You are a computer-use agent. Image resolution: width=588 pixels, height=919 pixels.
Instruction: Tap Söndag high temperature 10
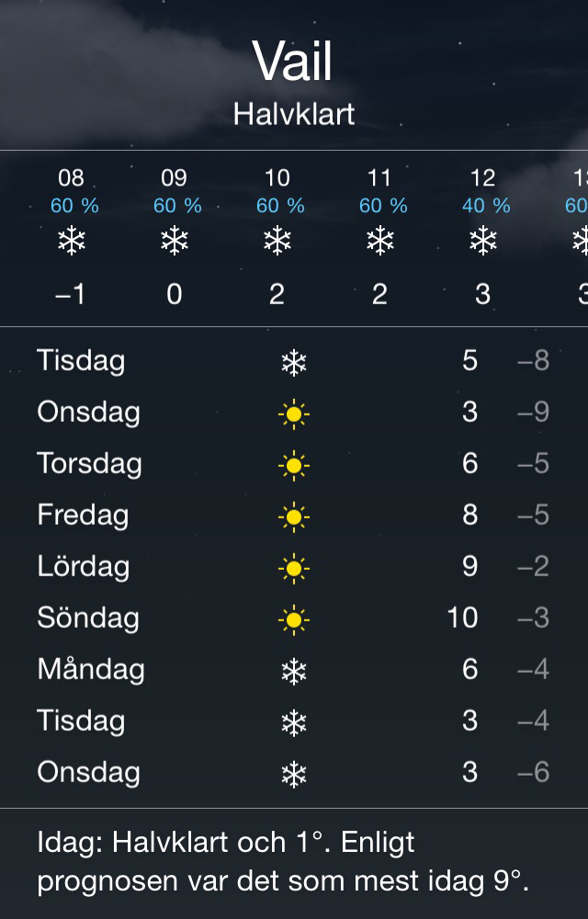pyautogui.click(x=462, y=618)
